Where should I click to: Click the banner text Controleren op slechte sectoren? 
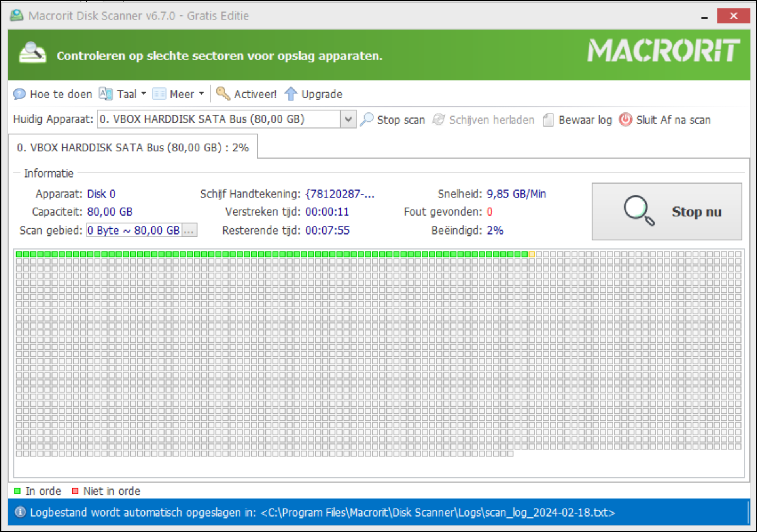pos(220,56)
